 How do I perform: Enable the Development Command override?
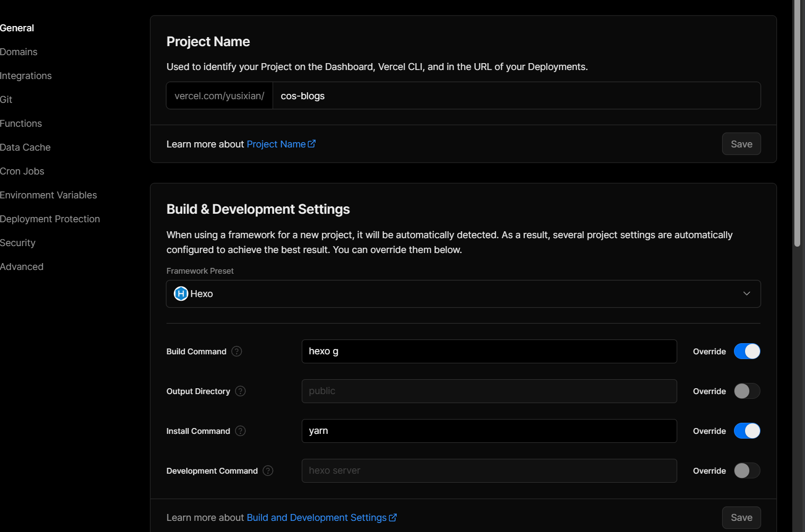pyautogui.click(x=747, y=470)
